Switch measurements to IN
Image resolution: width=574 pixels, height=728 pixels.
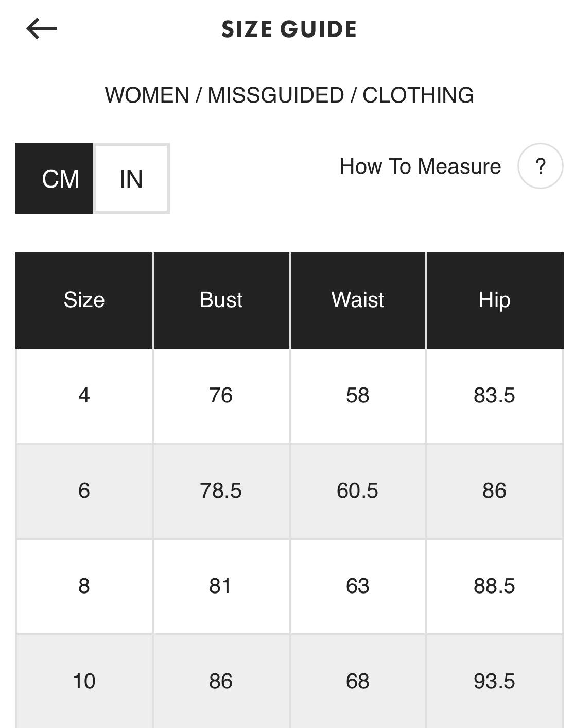131,178
